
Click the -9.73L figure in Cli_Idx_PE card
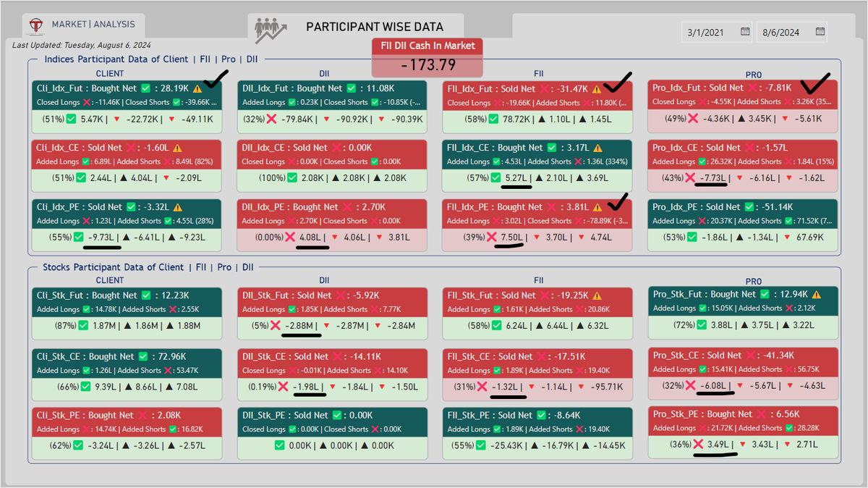[x=102, y=237]
